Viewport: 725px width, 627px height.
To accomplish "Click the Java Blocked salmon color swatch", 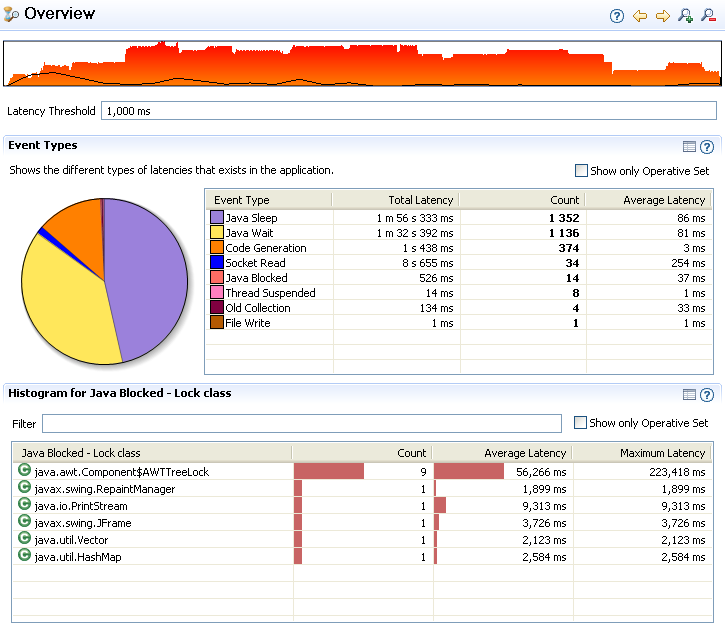I will tap(217, 277).
